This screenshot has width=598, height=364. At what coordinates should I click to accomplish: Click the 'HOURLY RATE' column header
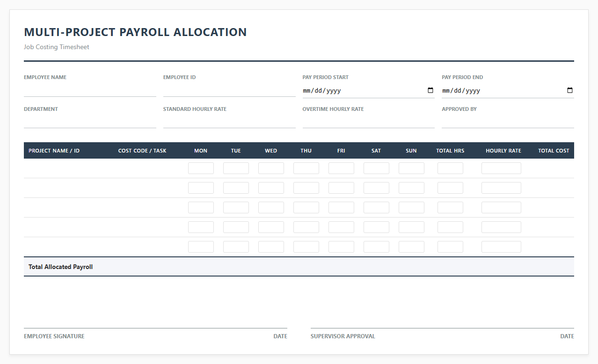[503, 151]
